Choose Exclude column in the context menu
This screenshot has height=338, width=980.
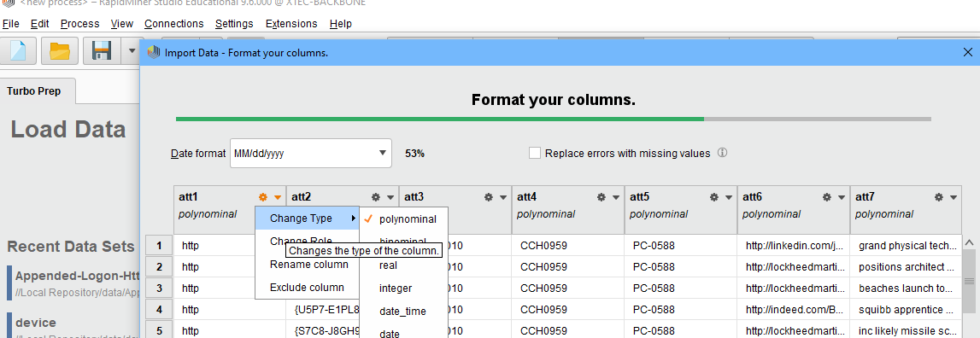[x=307, y=288]
